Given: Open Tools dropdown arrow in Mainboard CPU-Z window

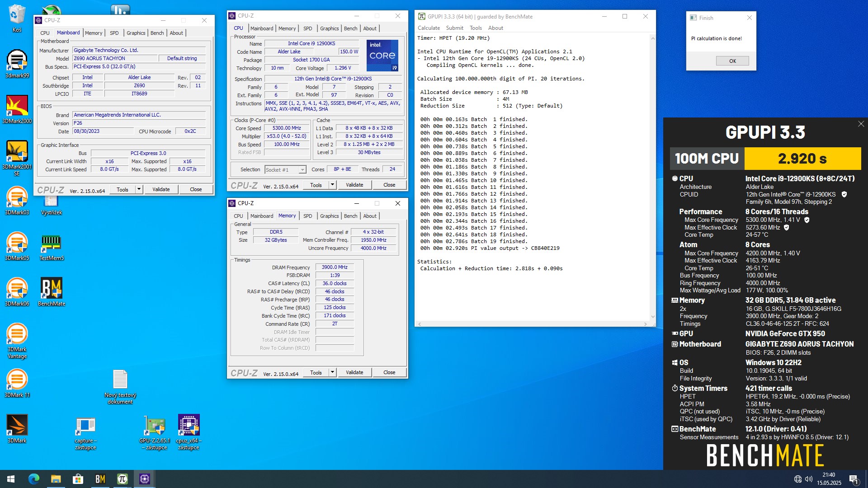Looking at the screenshot, I should (x=139, y=189).
